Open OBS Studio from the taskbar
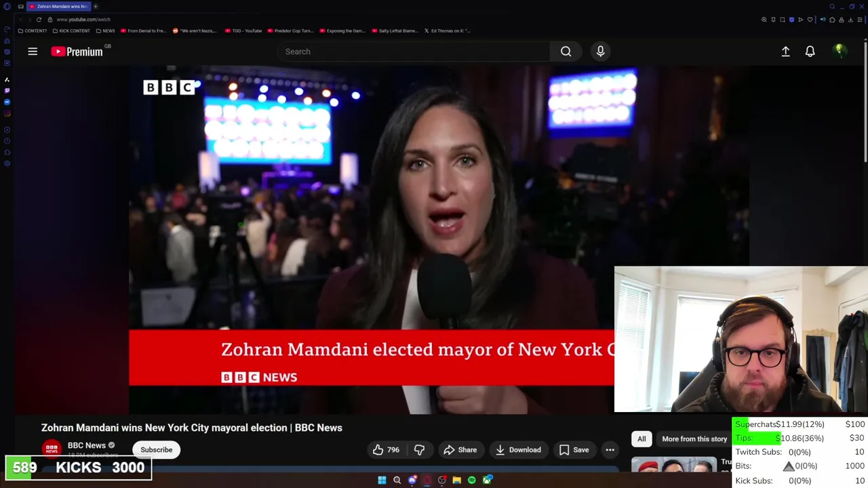The image size is (868, 488). click(441, 481)
